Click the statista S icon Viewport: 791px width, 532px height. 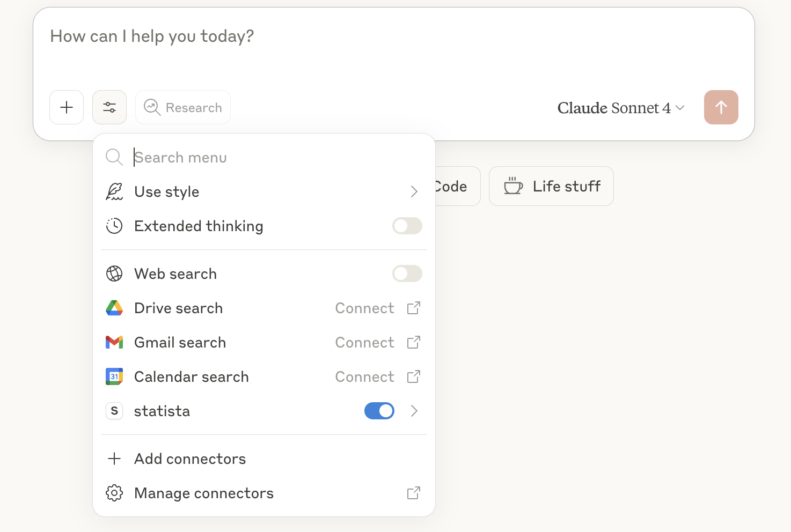[114, 411]
